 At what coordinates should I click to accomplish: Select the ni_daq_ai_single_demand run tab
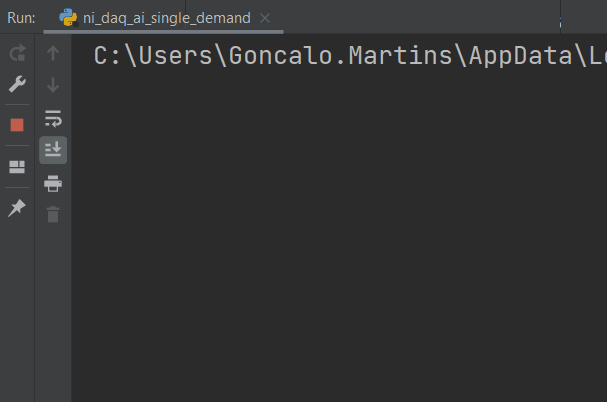click(x=166, y=18)
